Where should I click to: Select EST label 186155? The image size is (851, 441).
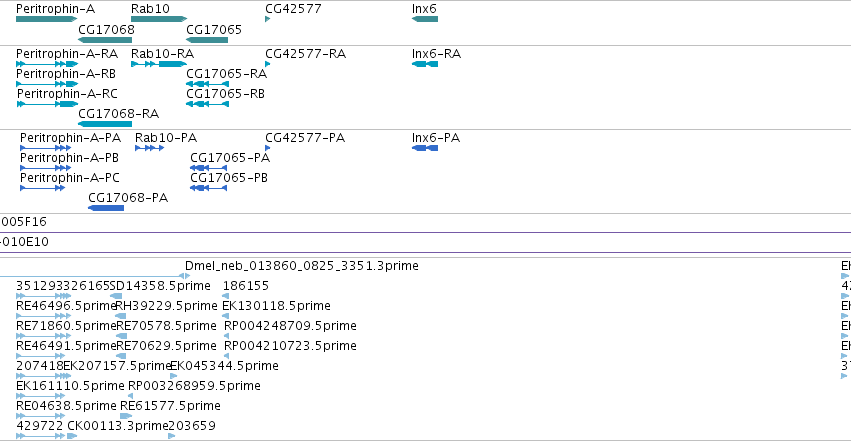[246, 286]
